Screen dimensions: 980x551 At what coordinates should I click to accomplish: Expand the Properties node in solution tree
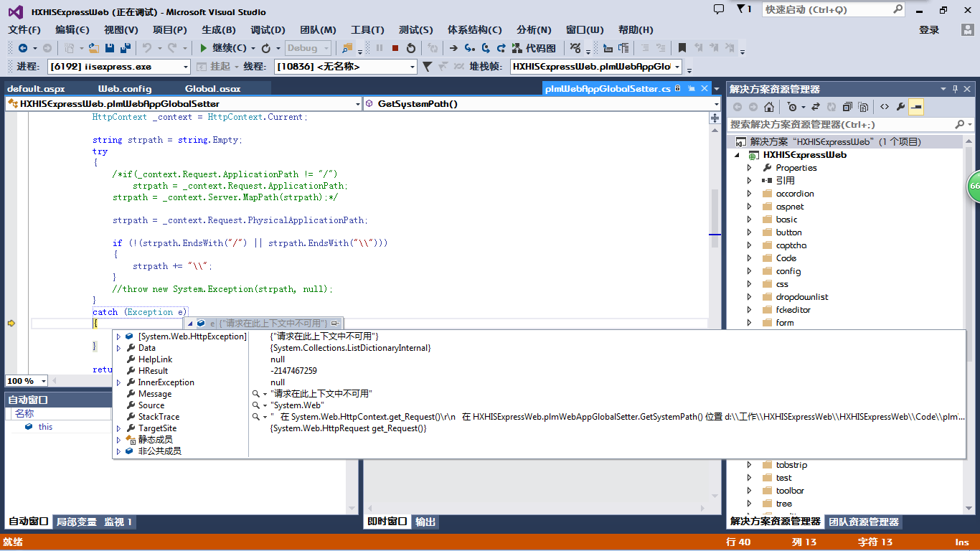point(749,168)
